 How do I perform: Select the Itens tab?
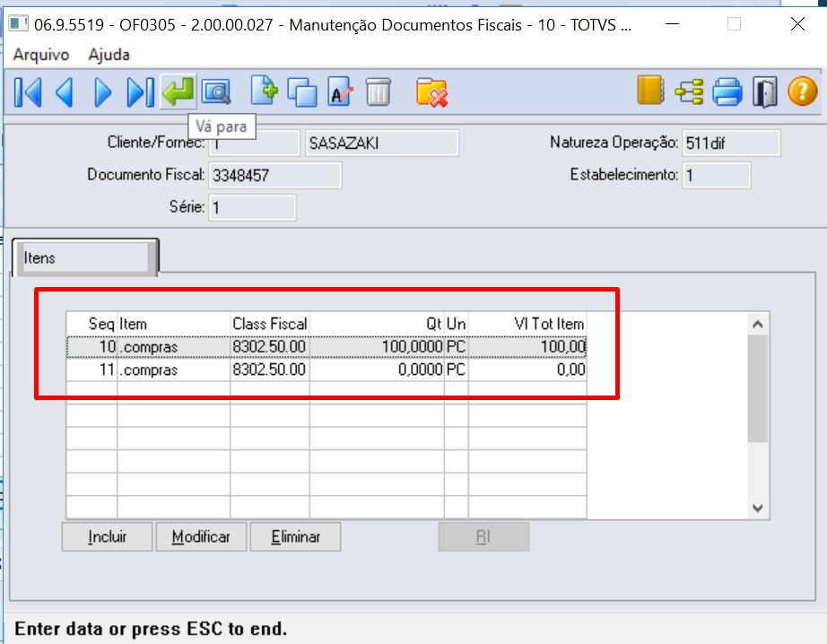tap(85, 257)
